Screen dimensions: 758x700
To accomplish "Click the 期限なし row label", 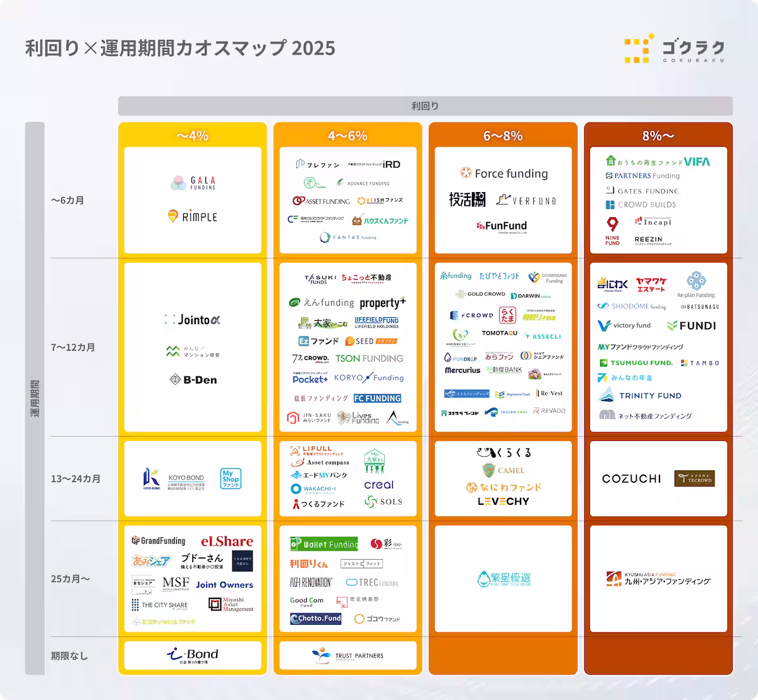I will coord(69,656).
